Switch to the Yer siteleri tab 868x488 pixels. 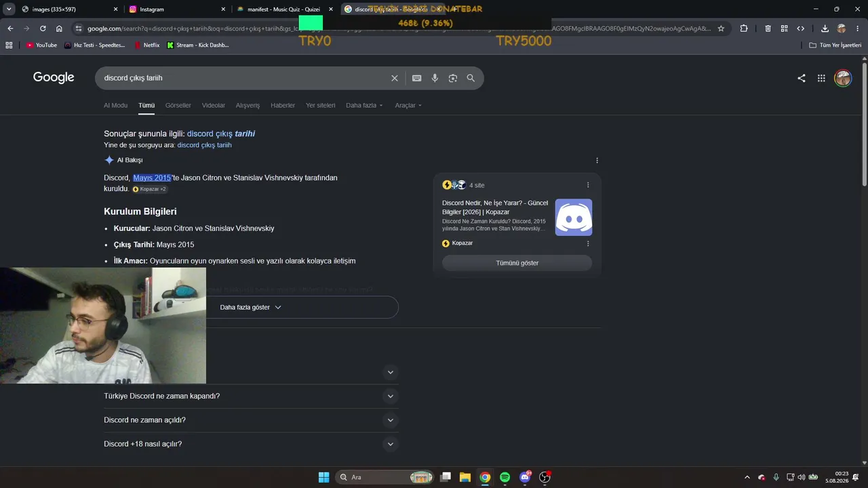(321, 105)
